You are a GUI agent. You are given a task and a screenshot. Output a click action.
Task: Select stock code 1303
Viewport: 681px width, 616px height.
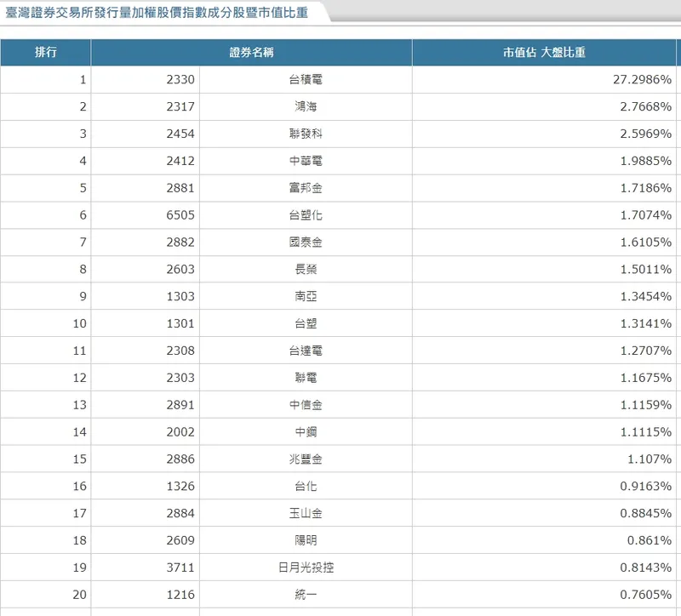tap(180, 296)
